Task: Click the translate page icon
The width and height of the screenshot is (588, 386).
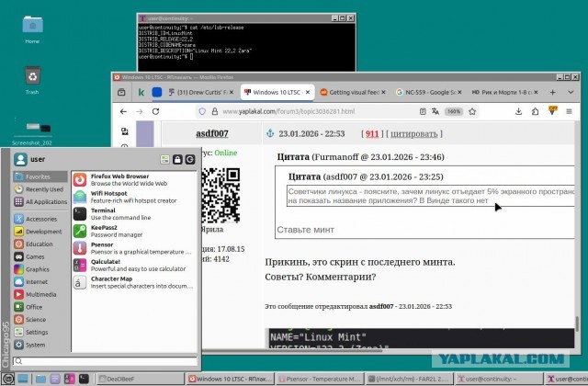Action: click(x=435, y=111)
